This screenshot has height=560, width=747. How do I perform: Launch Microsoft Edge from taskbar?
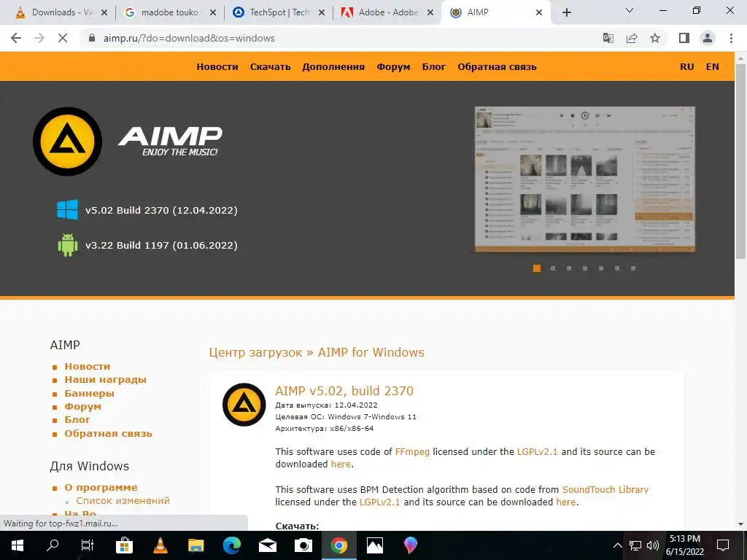[x=232, y=545]
